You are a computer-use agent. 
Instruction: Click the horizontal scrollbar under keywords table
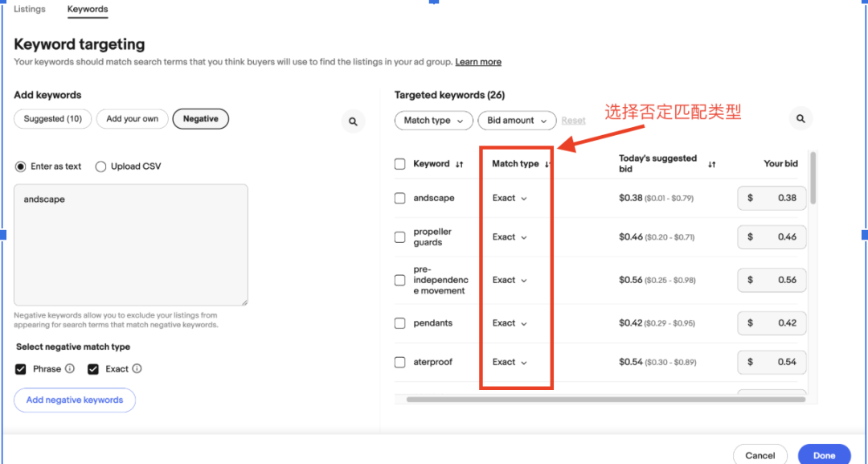click(x=604, y=399)
